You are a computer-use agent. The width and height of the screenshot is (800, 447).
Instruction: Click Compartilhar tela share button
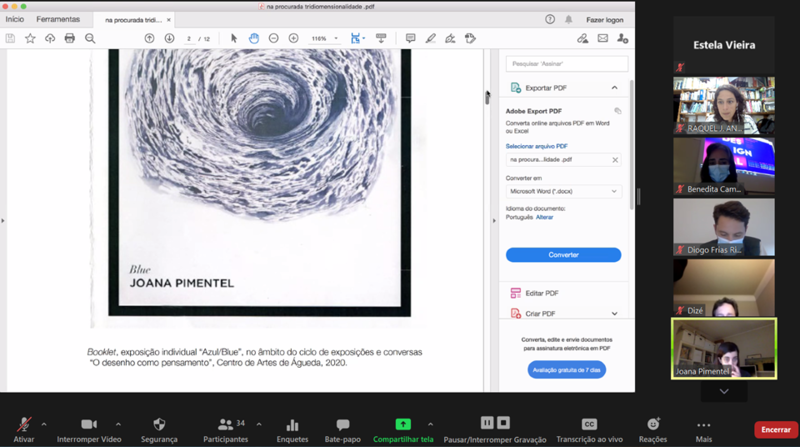pos(403,430)
